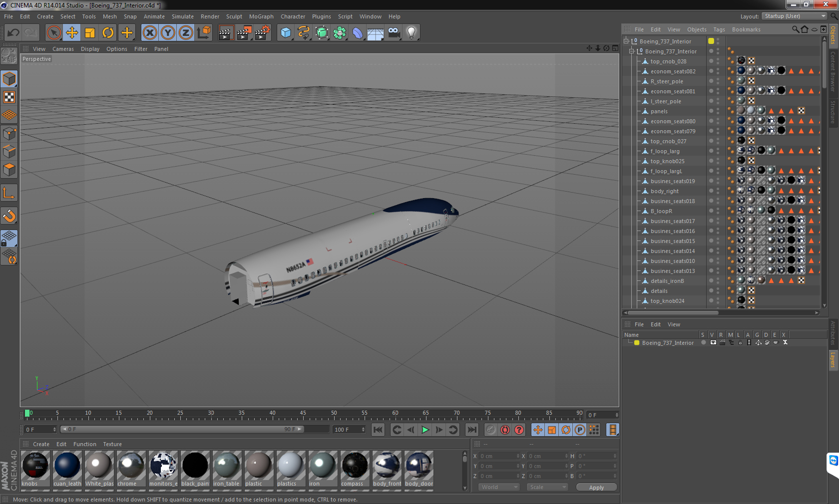The width and height of the screenshot is (839, 504).
Task: Open the MoGraph menu
Action: point(261,16)
